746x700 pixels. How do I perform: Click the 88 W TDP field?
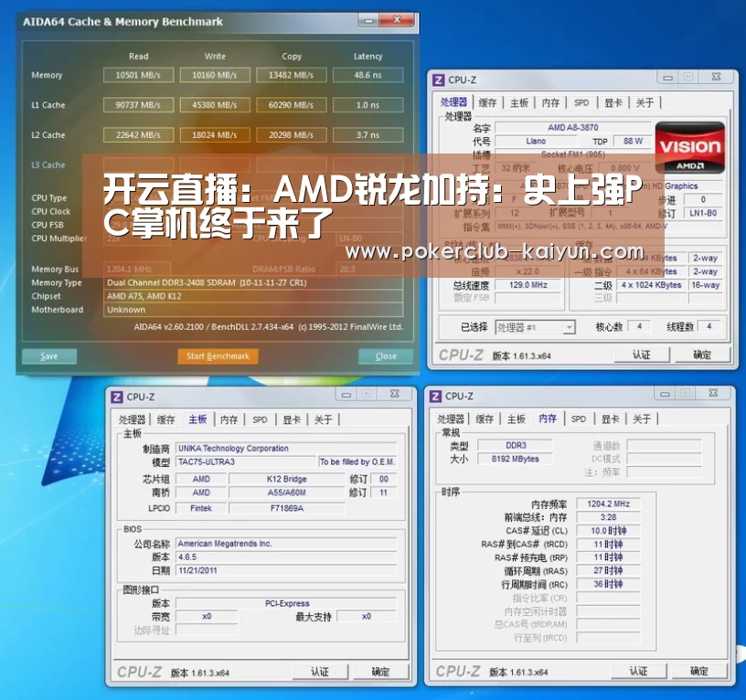tap(633, 142)
